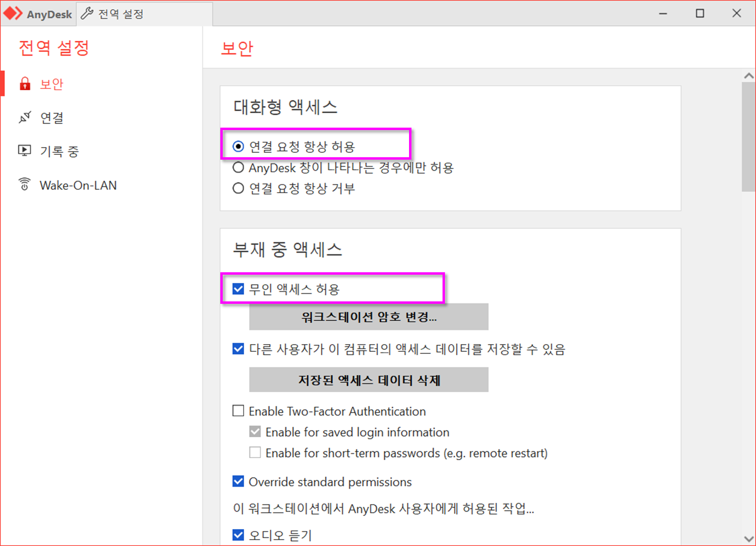Click the scrollbar down arrow
The width and height of the screenshot is (756, 546).
pyautogui.click(x=749, y=539)
